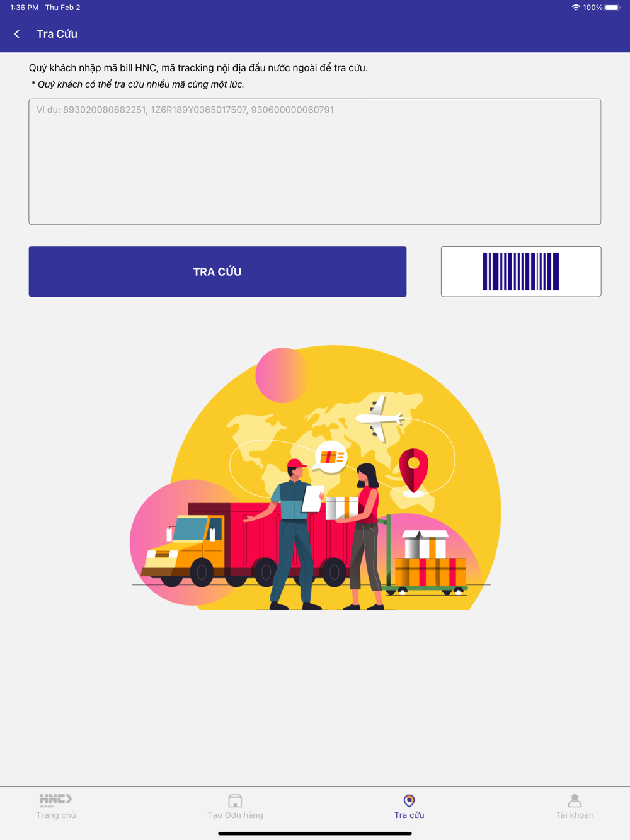The image size is (630, 840).
Task: Tap the red map pin in illustration
Action: click(413, 472)
